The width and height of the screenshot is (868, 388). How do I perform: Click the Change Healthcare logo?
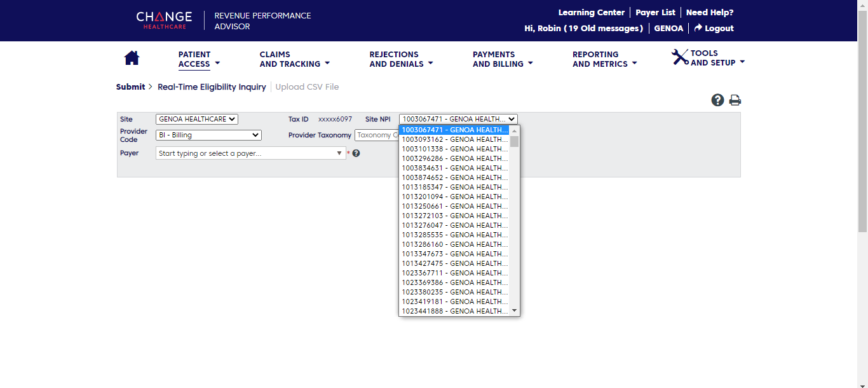point(164,20)
